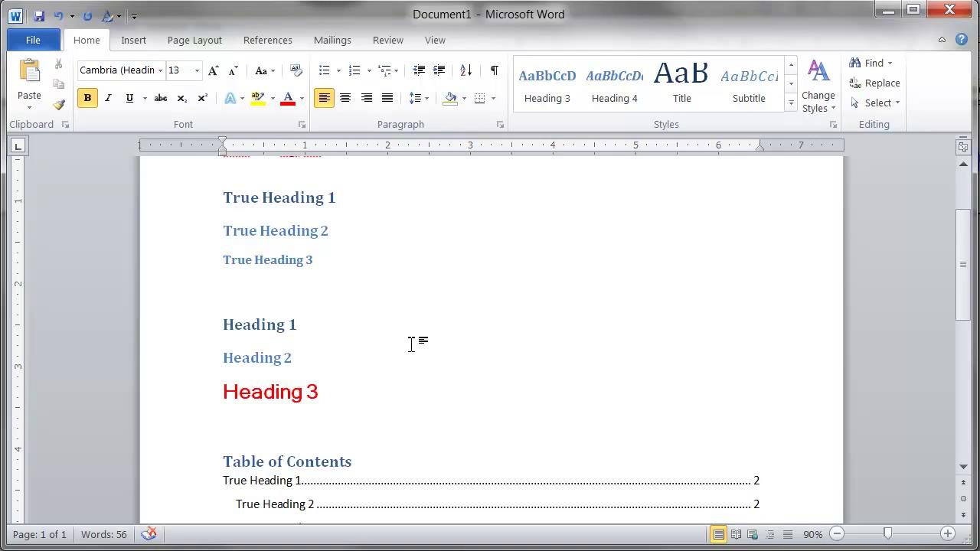This screenshot has width=980, height=551.
Task: Click the Paste clipboard icon
Action: coord(29,71)
